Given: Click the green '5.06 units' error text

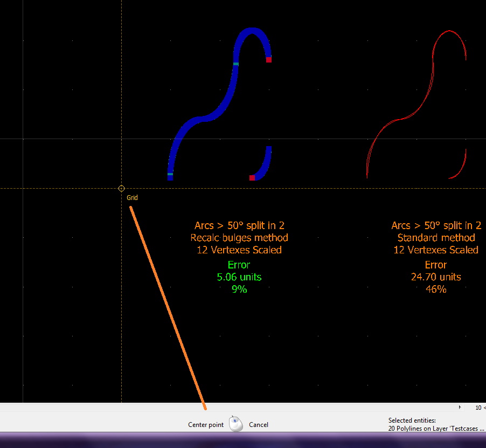Looking at the screenshot, I should pos(239,277).
